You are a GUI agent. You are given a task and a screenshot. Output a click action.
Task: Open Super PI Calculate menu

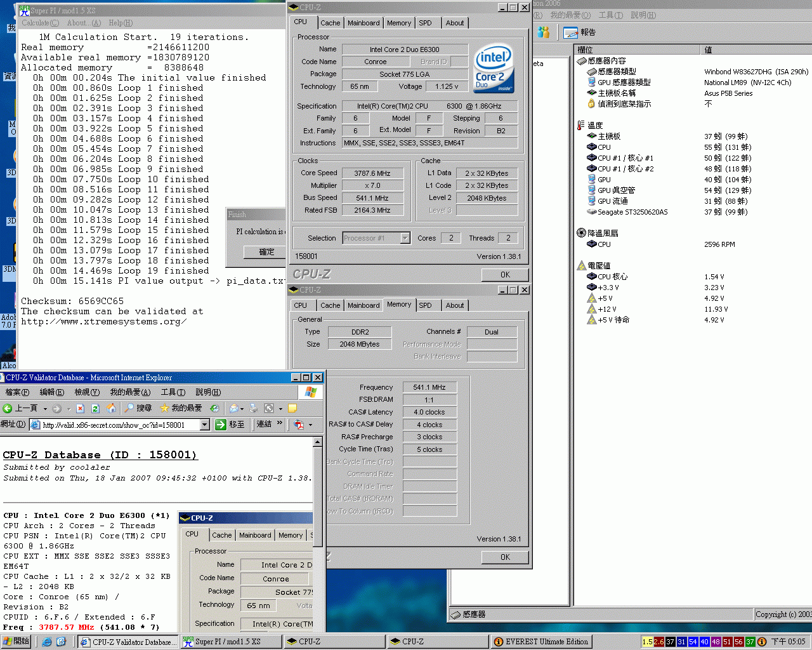[40, 23]
